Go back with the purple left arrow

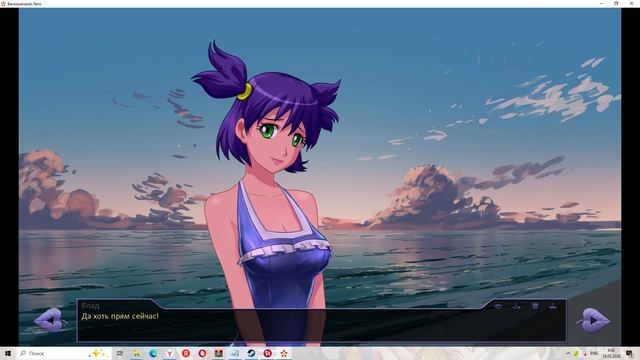[50, 320]
